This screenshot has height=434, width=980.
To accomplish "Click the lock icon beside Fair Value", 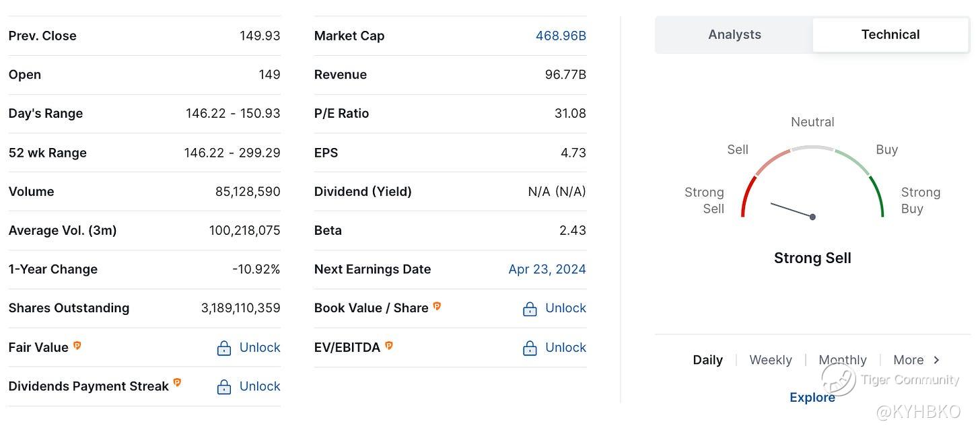I will click(x=224, y=348).
